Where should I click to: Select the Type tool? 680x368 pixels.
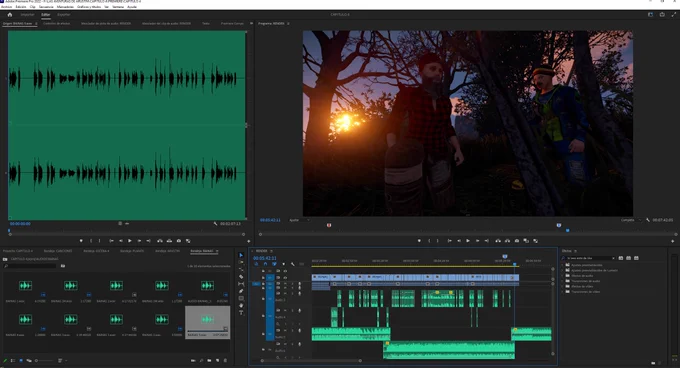241,313
